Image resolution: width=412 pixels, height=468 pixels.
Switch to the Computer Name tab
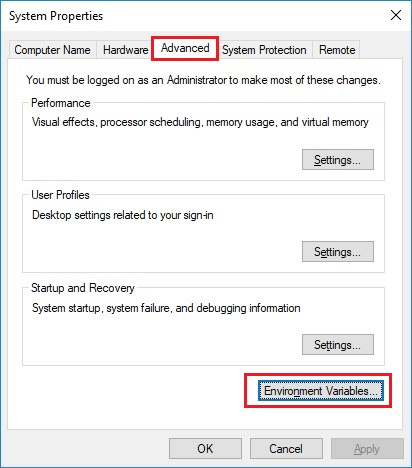53,50
